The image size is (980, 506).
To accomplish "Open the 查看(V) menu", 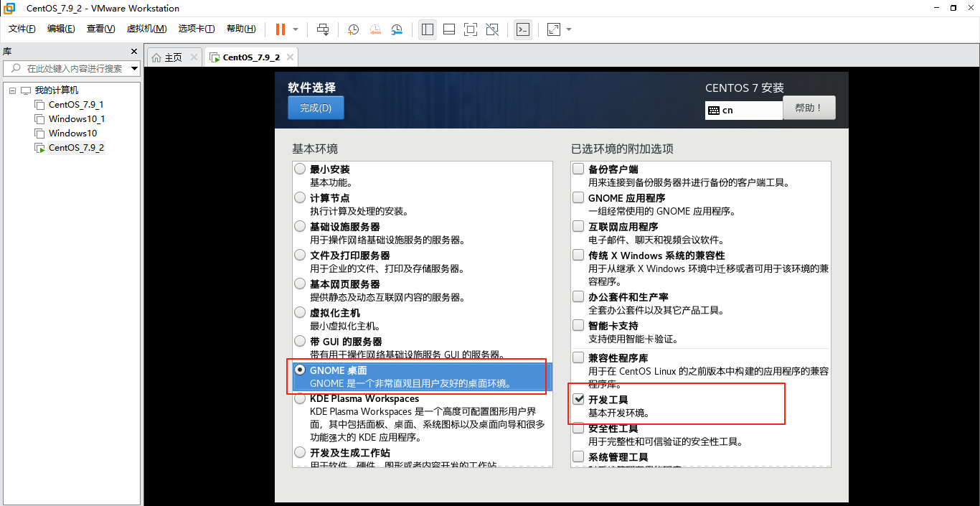I will 101,29.
